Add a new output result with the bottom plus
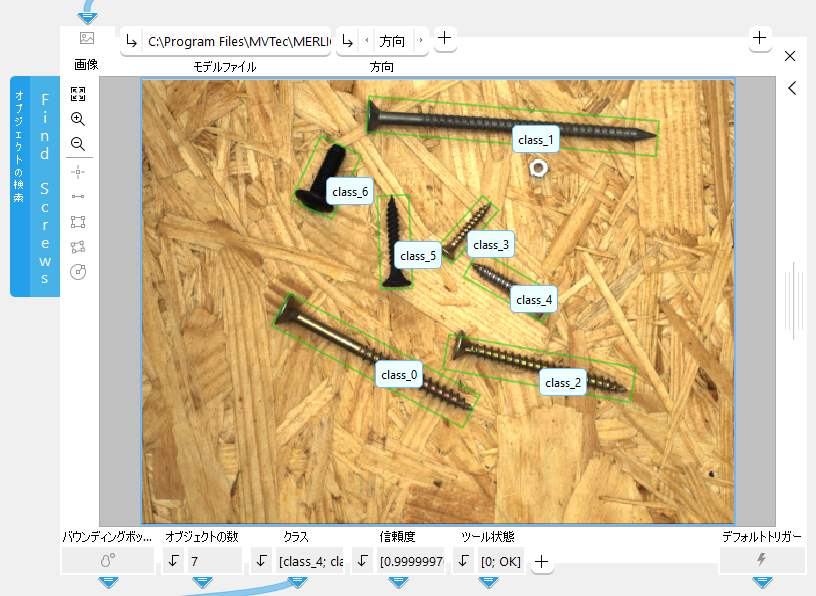The width and height of the screenshot is (816, 596). tap(542, 562)
